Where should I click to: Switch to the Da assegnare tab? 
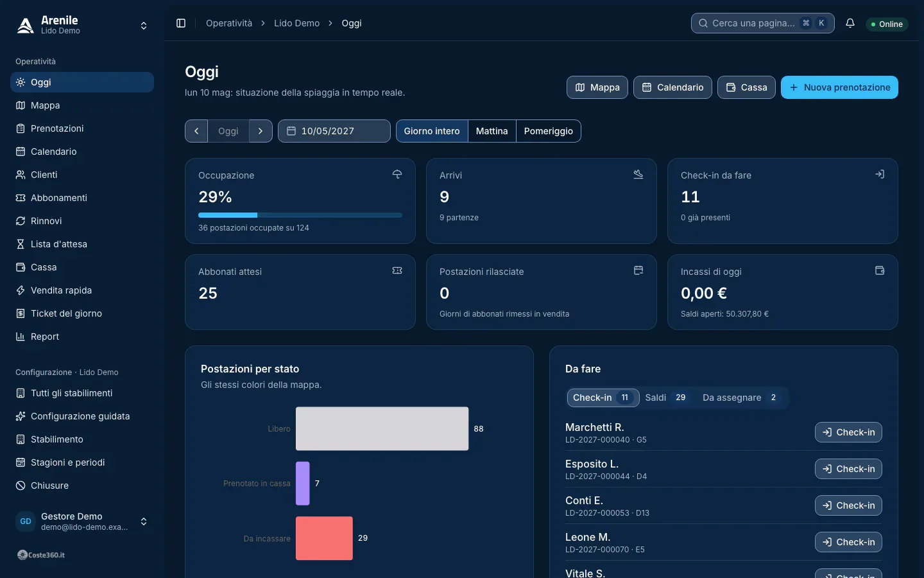coord(740,398)
